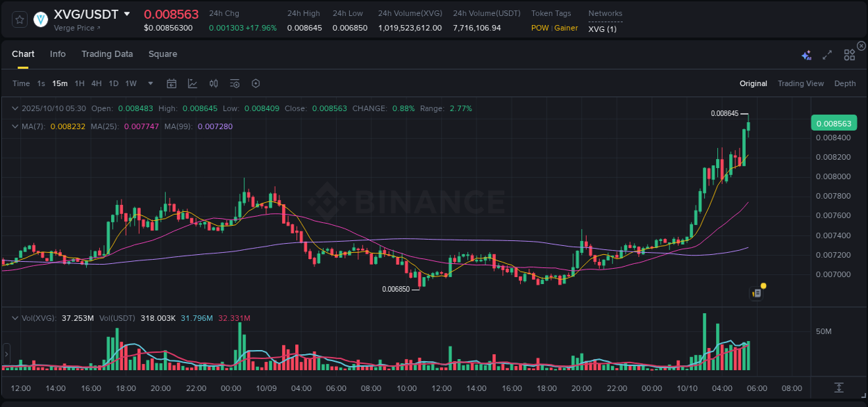Open the OHLC display icon

pyautogui.click(x=213, y=83)
